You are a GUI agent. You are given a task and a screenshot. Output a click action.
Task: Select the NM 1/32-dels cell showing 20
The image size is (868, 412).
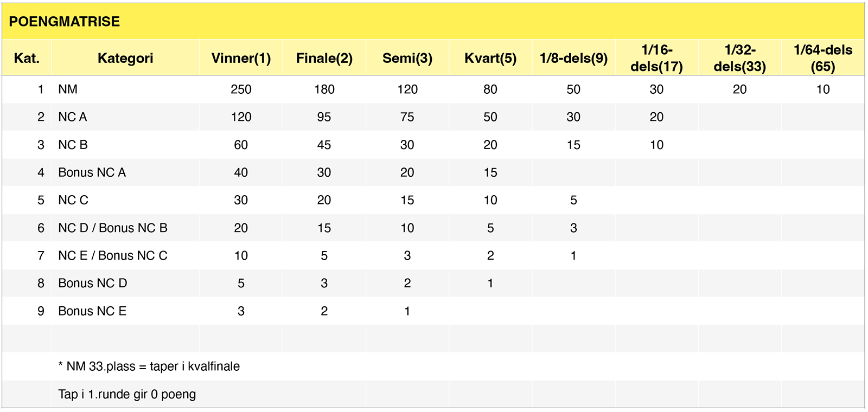[740, 89]
